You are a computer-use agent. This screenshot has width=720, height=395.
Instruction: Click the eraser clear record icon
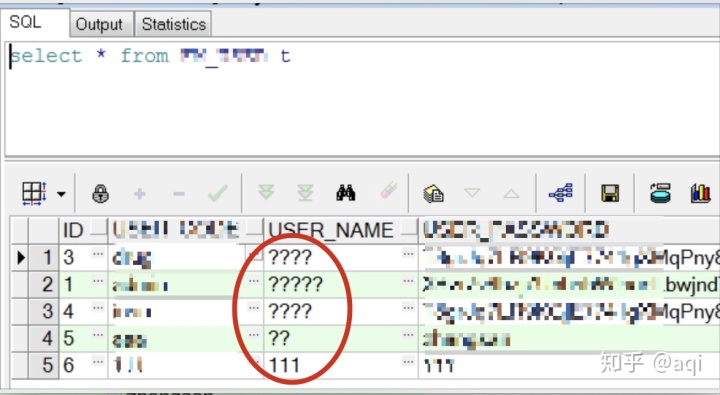click(x=388, y=189)
